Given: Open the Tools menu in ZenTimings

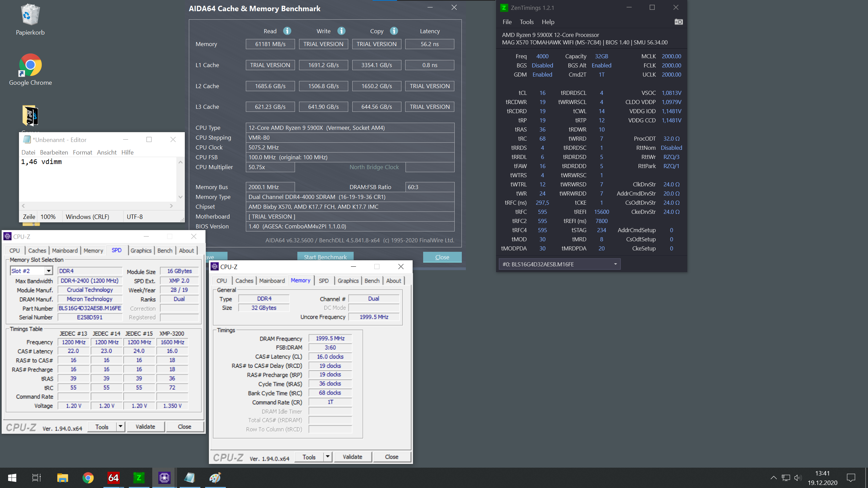Looking at the screenshot, I should (527, 22).
